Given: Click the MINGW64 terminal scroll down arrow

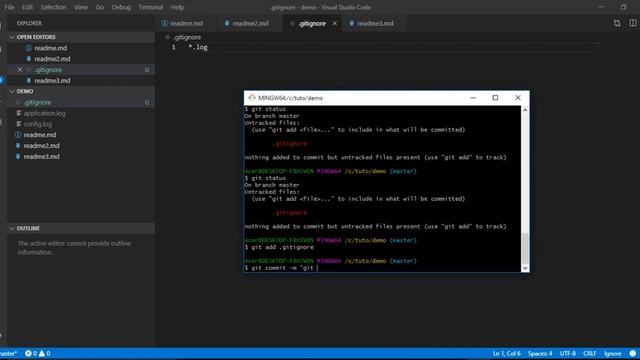Looking at the screenshot, I should (525, 268).
